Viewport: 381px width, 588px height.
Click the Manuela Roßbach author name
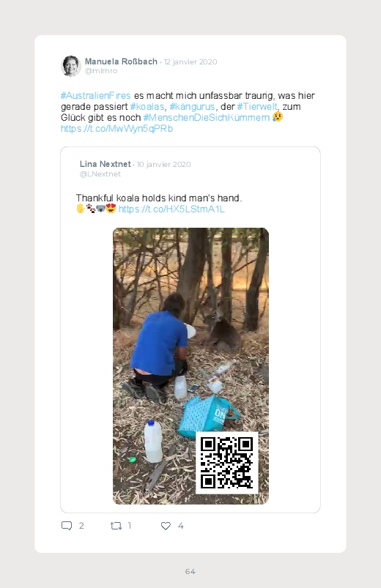pos(121,62)
